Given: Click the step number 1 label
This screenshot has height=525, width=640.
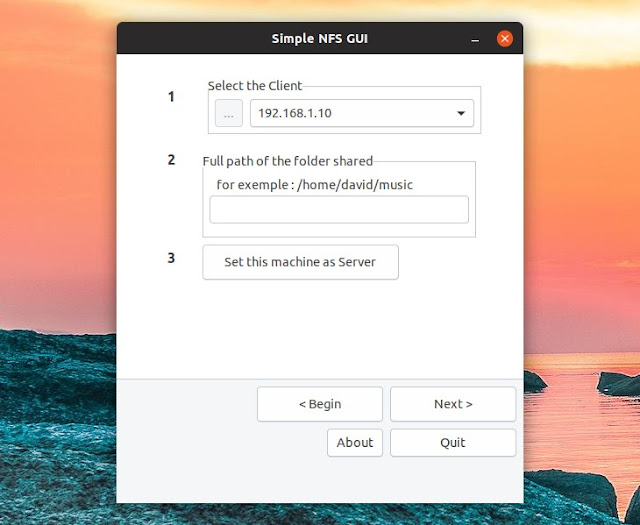Looking at the screenshot, I should (171, 97).
